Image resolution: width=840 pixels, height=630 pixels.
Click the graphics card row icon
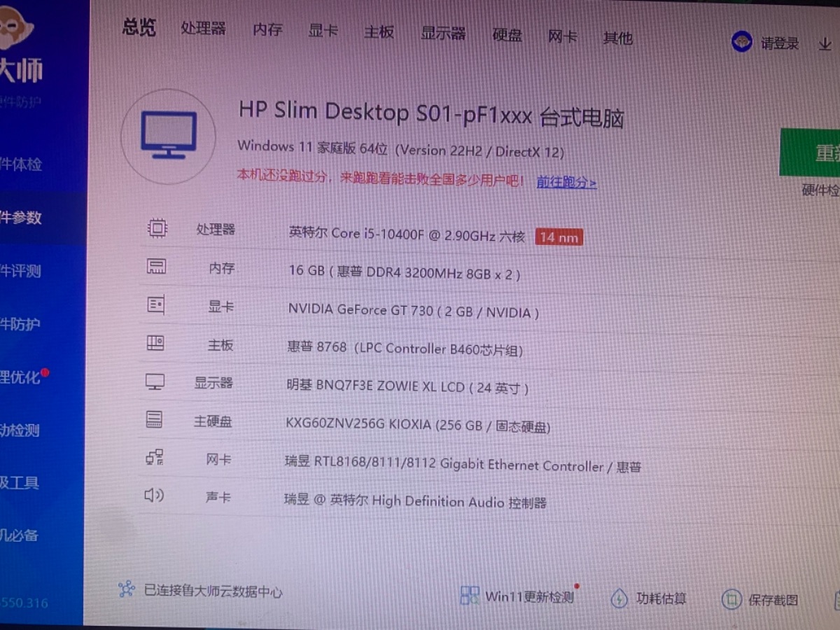[x=155, y=305]
